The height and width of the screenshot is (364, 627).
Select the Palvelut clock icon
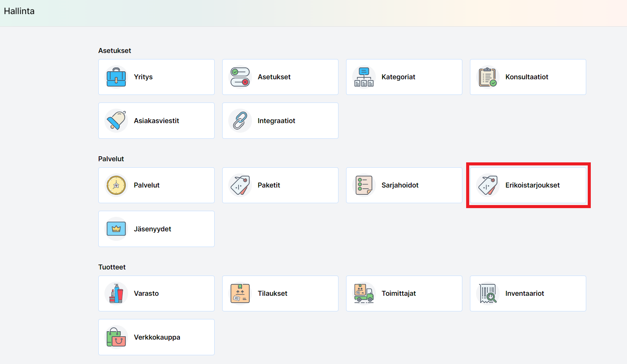(116, 185)
